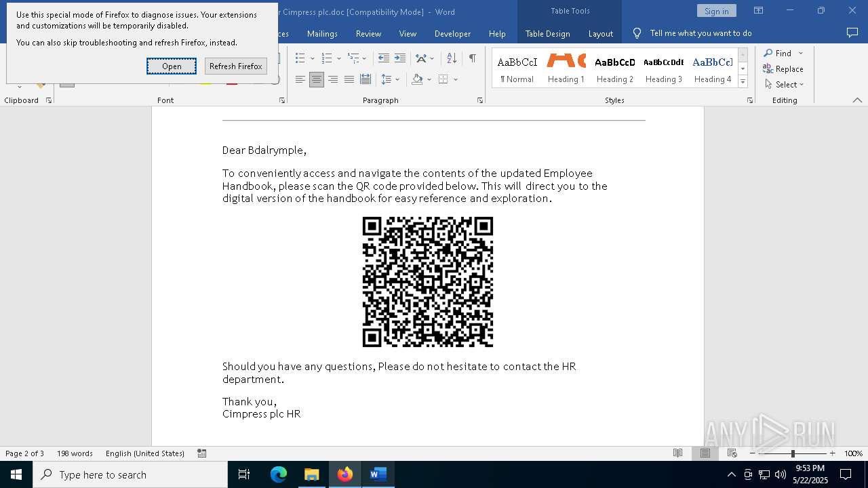This screenshot has width=868, height=488.
Task: Open the Shading color dropdown arrow
Action: click(429, 79)
